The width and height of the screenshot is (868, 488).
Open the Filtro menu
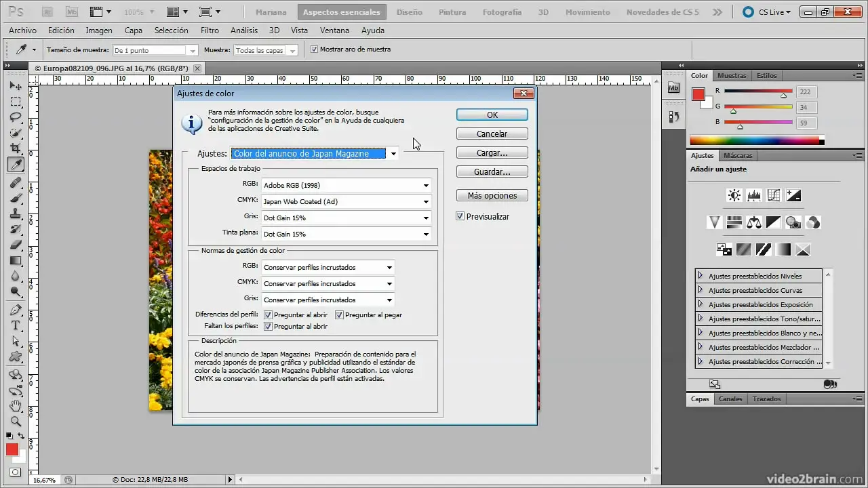point(210,30)
